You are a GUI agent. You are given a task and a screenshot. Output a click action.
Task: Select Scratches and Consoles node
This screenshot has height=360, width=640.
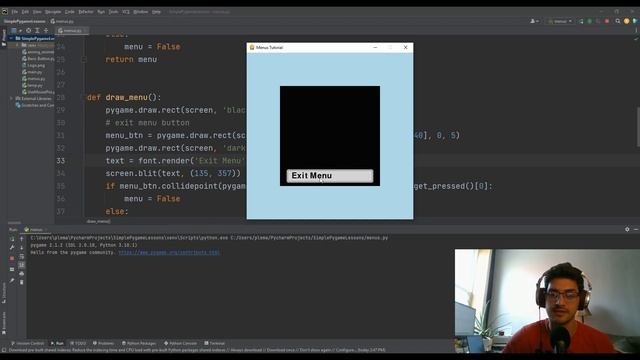35,105
